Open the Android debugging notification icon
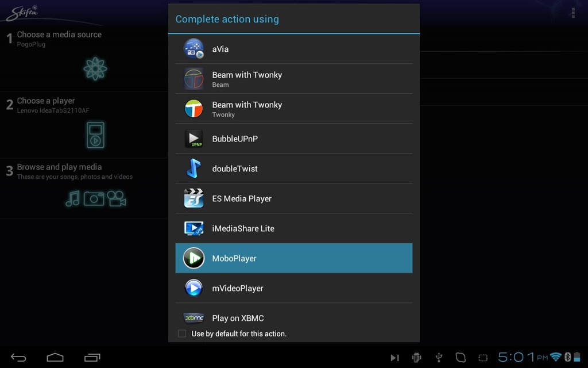This screenshot has height=368, width=588. click(x=417, y=358)
